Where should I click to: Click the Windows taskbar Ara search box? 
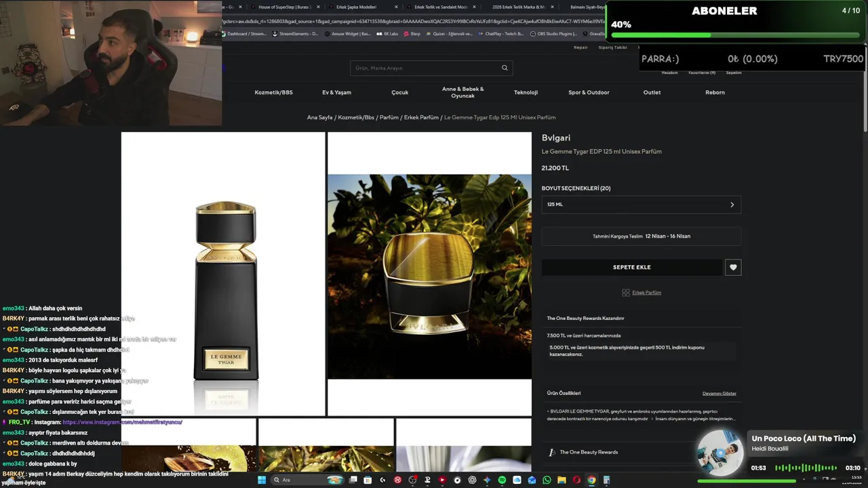[x=307, y=480]
